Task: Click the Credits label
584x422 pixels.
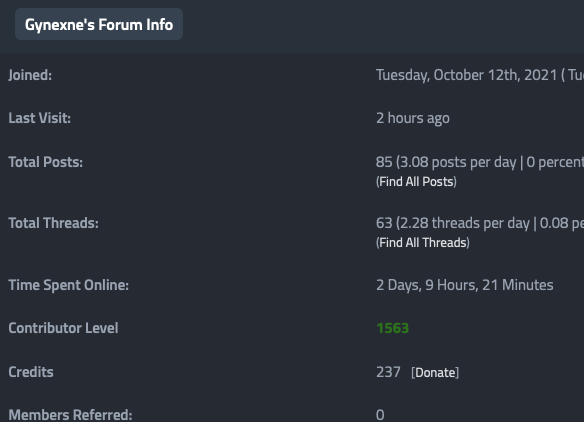Action: [31, 372]
